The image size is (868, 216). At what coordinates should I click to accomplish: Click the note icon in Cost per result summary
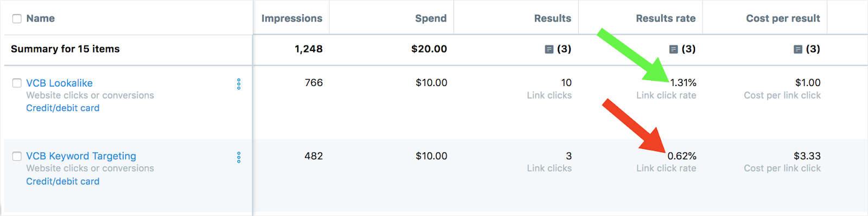tap(797, 49)
